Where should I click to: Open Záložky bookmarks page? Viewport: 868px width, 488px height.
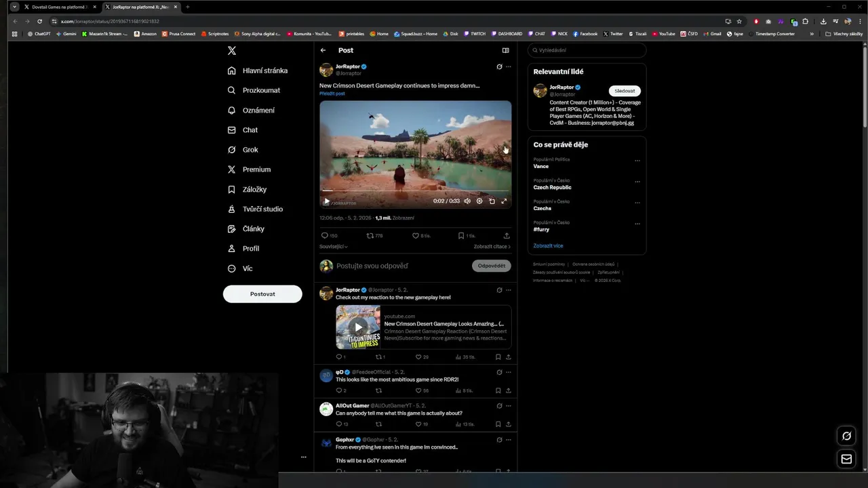(x=247, y=190)
